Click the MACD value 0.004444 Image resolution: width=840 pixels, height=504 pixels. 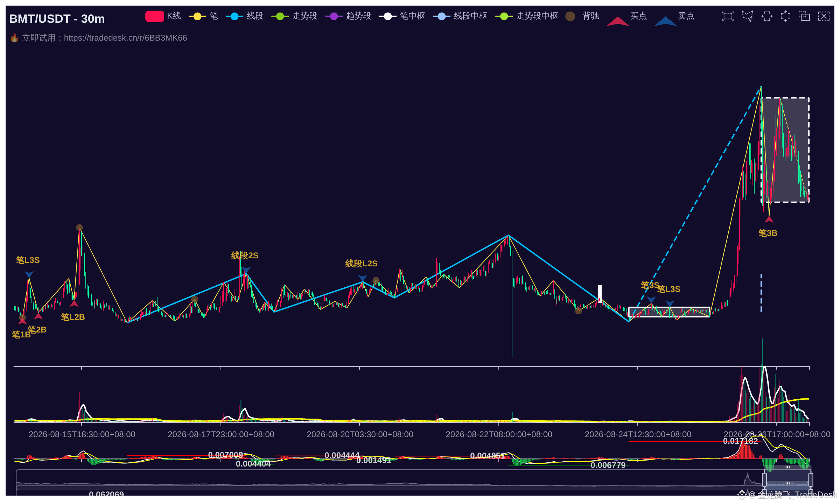tap(342, 455)
